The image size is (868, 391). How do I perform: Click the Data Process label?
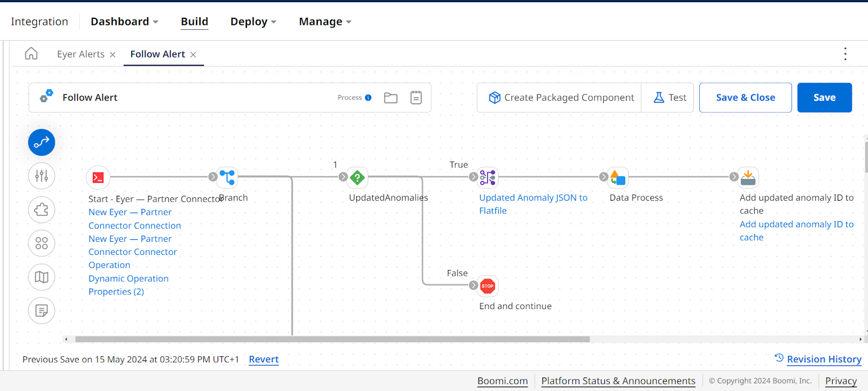[x=636, y=197]
